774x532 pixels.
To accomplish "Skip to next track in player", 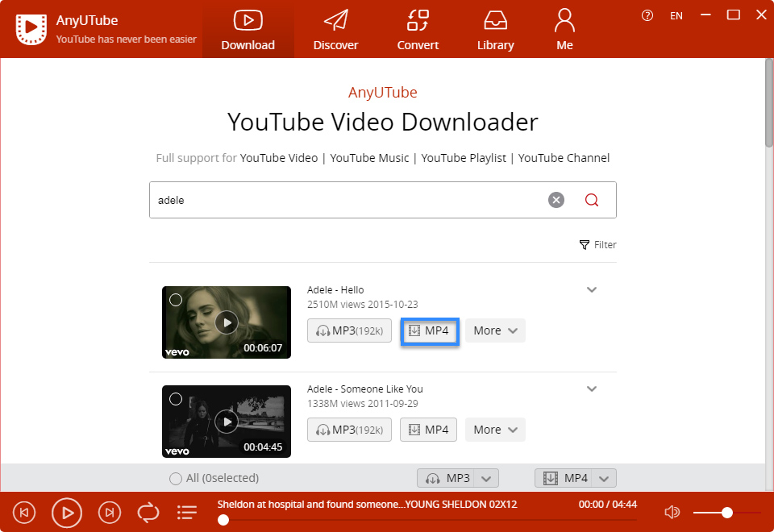I will point(110,513).
